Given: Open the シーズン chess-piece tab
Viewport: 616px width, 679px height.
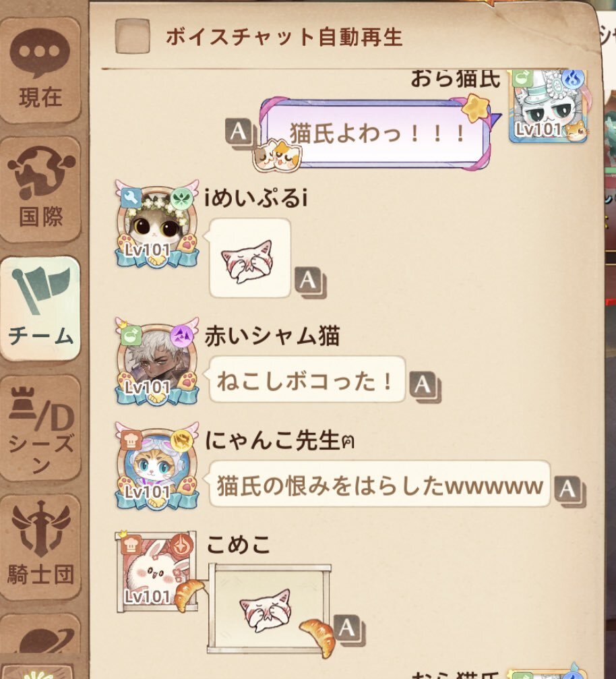Looking at the screenshot, I should click(40, 427).
